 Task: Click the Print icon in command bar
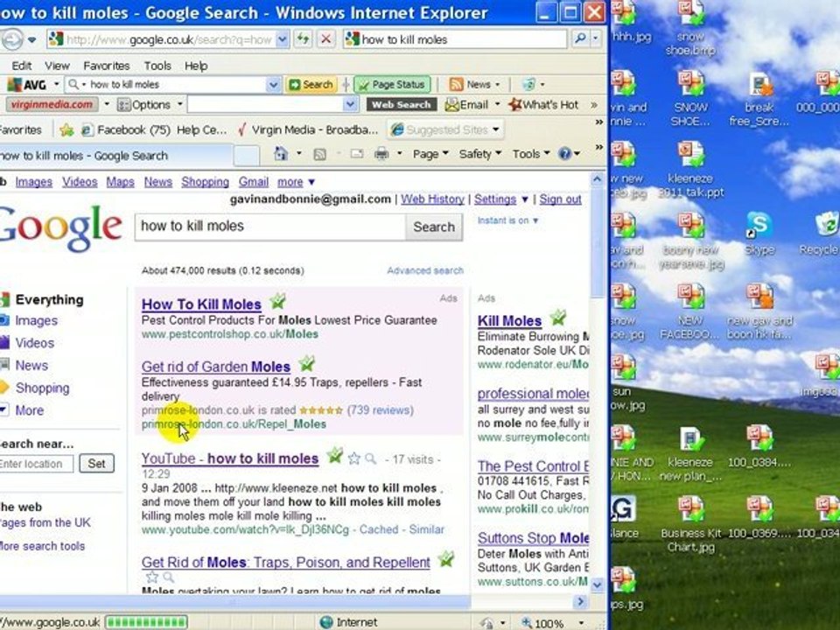pyautogui.click(x=381, y=154)
